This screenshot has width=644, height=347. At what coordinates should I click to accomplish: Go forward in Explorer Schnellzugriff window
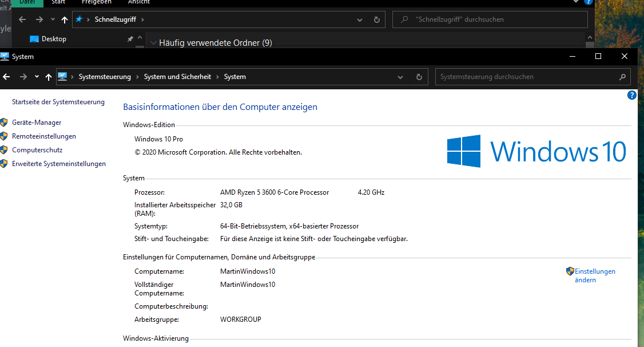[39, 19]
